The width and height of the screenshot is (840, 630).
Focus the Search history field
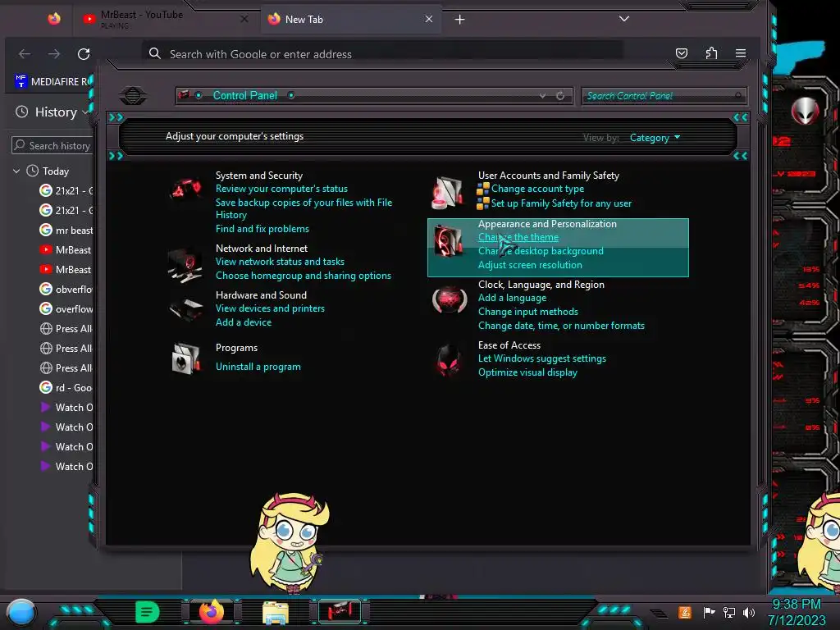click(52, 146)
